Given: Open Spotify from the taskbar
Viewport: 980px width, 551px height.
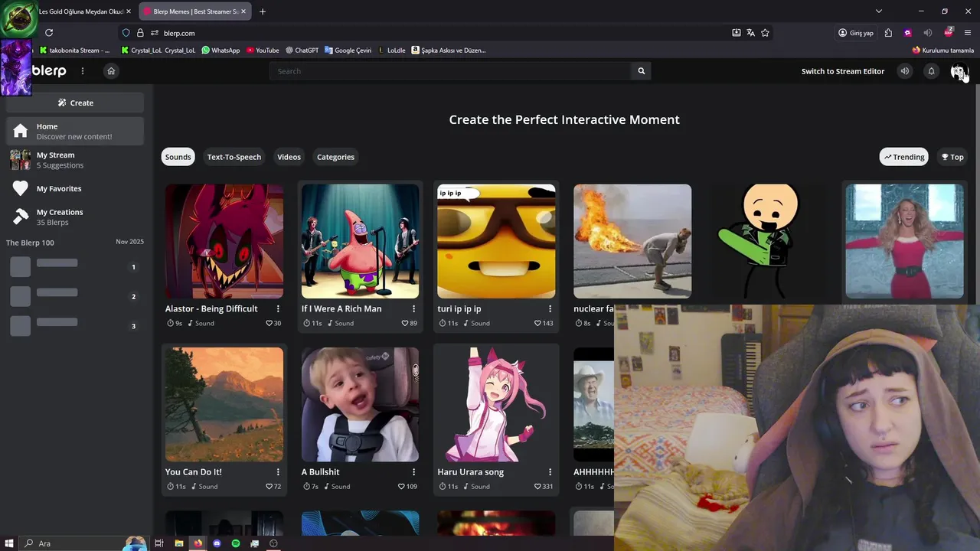Looking at the screenshot, I should (236, 543).
